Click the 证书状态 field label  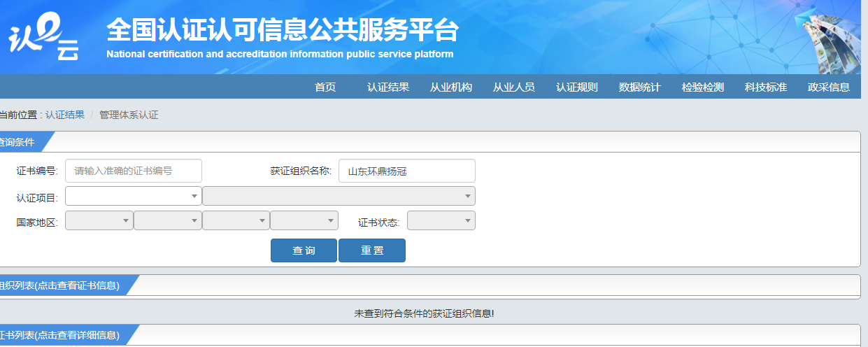coord(379,222)
